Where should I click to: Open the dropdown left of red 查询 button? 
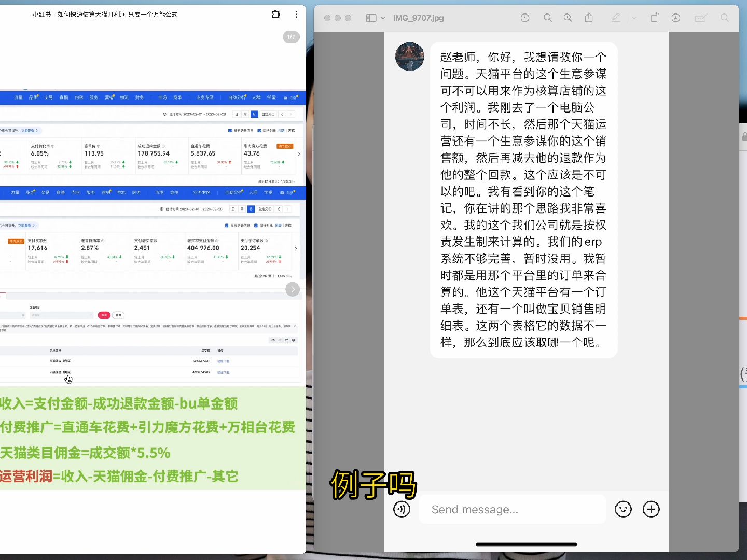pyautogui.click(x=61, y=315)
